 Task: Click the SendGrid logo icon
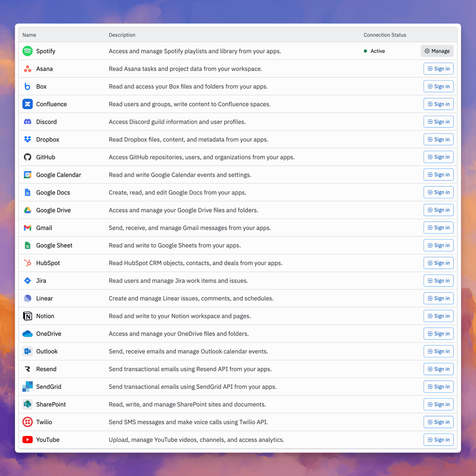pos(27,387)
